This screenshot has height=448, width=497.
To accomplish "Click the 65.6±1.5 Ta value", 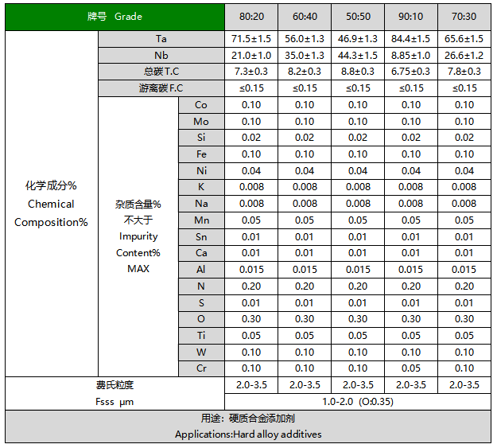I will pos(464,39).
